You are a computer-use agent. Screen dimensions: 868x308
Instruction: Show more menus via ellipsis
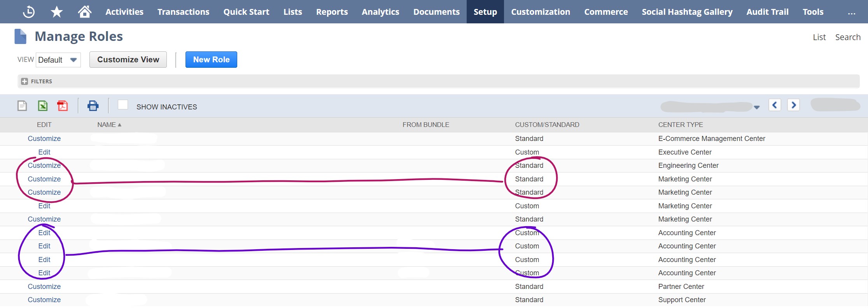(x=852, y=13)
